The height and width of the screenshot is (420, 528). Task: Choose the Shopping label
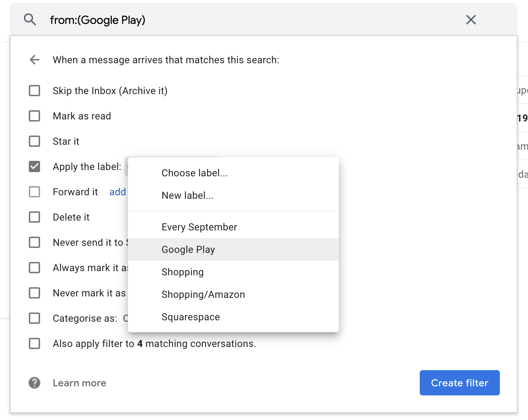coord(233,272)
